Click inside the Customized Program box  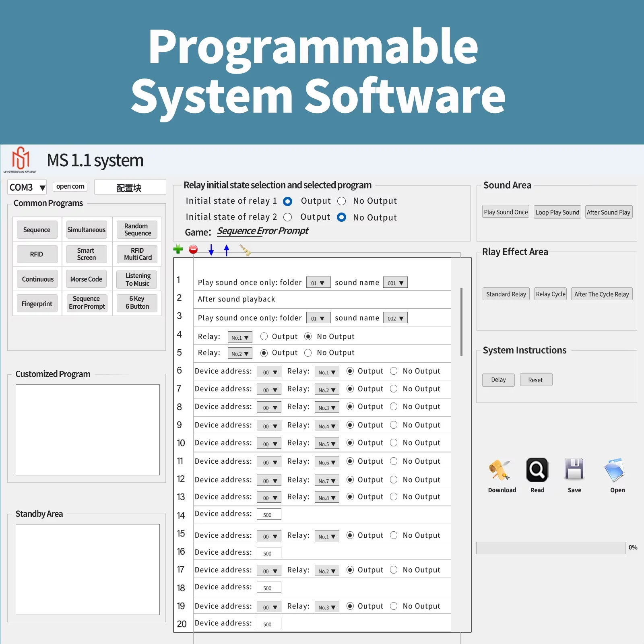click(x=88, y=430)
